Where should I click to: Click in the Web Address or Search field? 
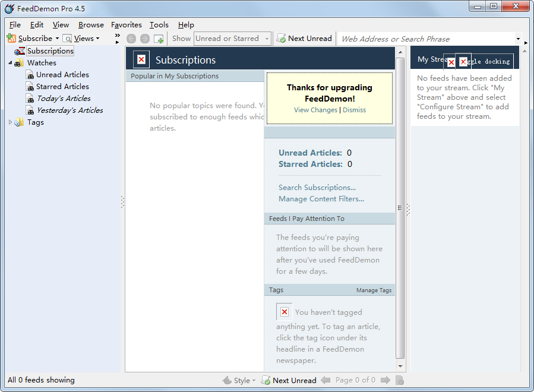[x=425, y=39]
